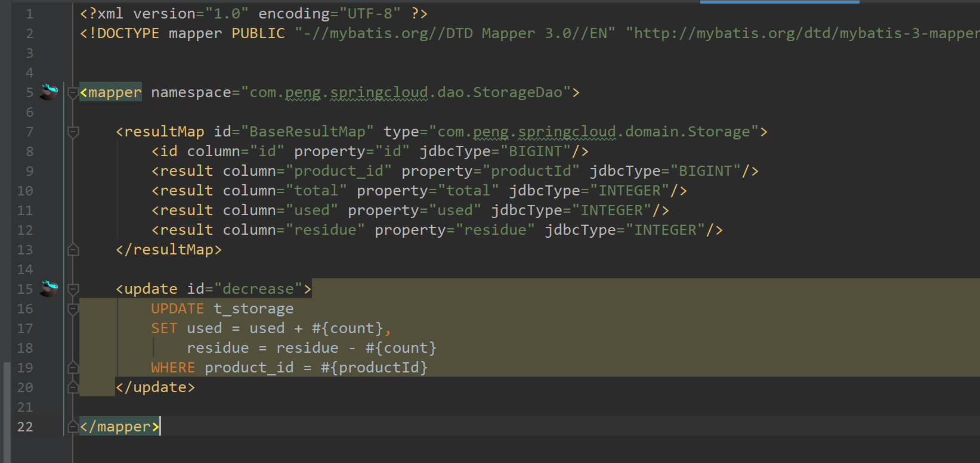Click the type value com.peng.springcloud.domain.Storage

tap(593, 132)
